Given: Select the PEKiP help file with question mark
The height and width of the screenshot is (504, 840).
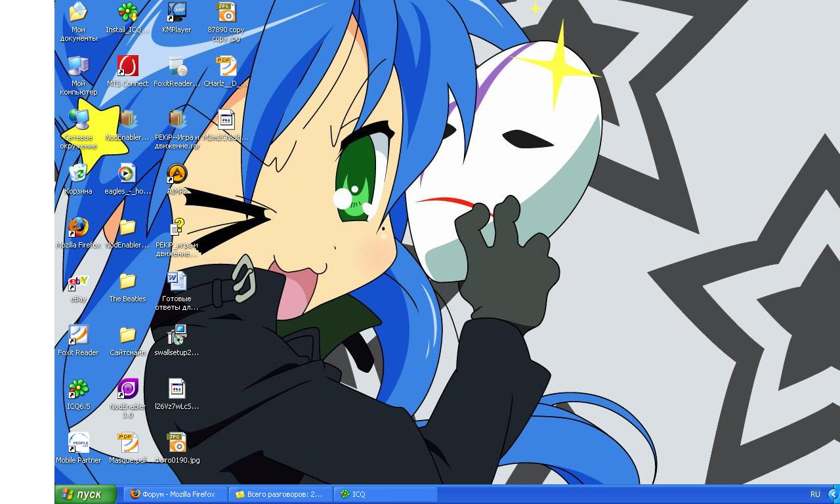Looking at the screenshot, I should click(x=177, y=227).
